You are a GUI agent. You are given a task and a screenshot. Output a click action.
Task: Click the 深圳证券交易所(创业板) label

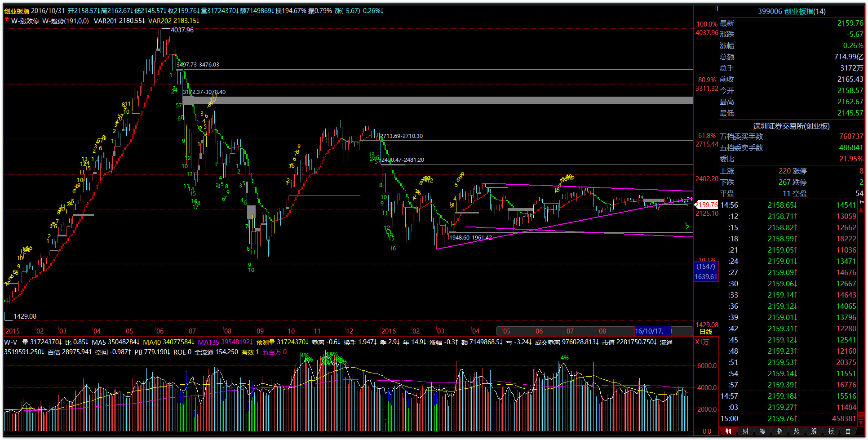791,126
